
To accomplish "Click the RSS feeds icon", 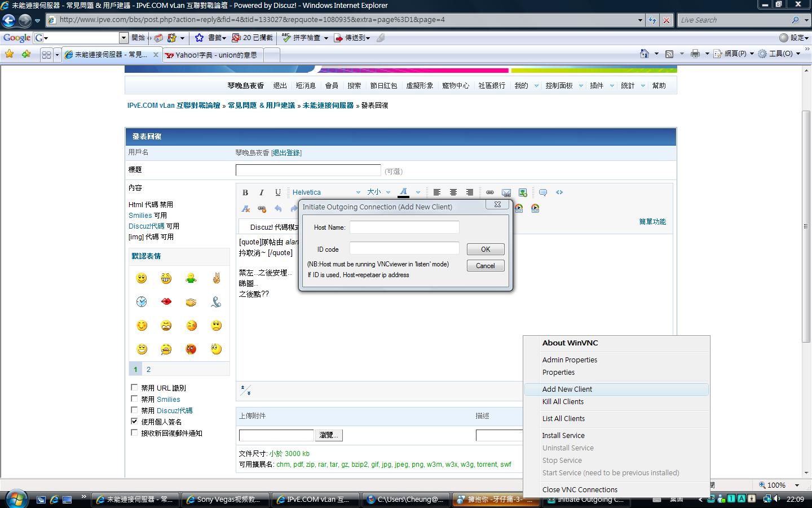I will [x=669, y=54].
